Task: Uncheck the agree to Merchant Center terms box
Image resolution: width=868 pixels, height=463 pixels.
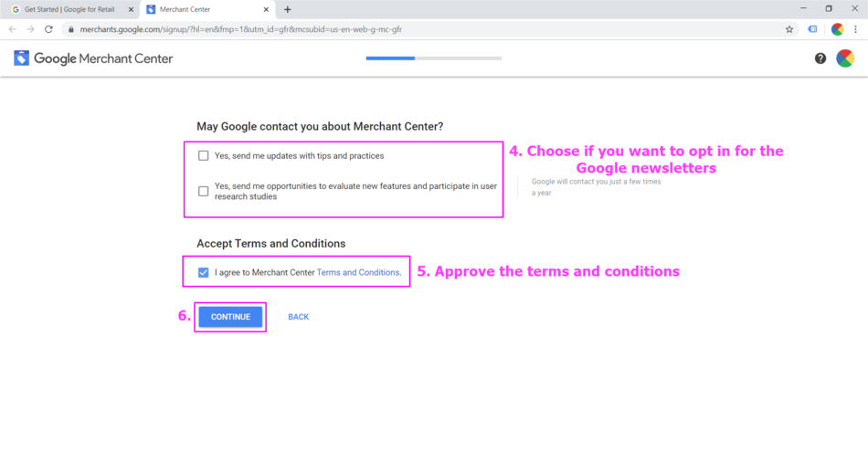Action: click(204, 272)
